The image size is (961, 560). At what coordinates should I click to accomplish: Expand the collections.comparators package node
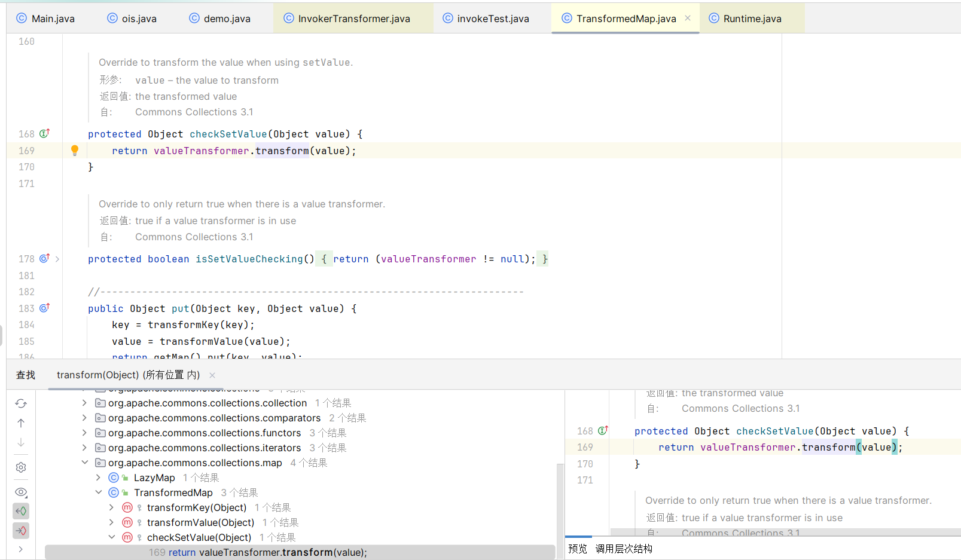click(x=84, y=418)
